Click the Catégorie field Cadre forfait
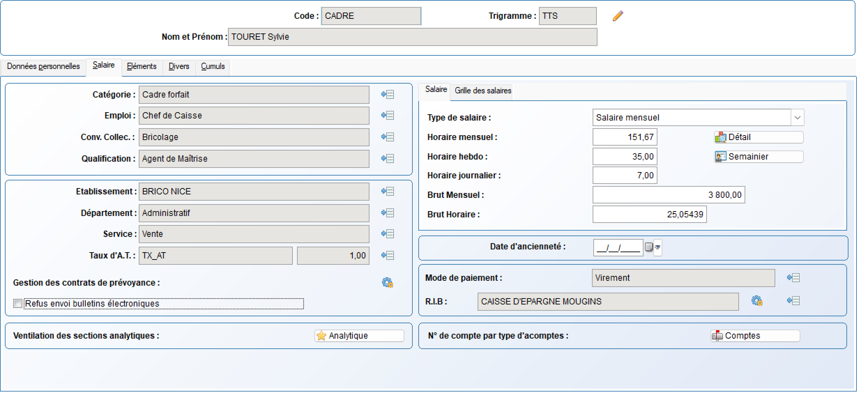This screenshot has width=868, height=402. point(254,95)
